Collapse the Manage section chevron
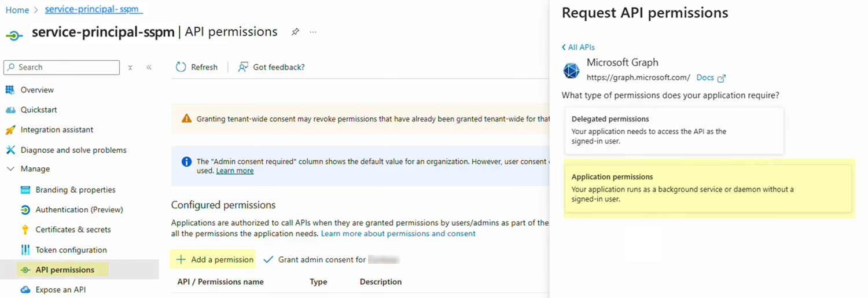Screen dimensions: 868x298 pyautogui.click(x=10, y=169)
